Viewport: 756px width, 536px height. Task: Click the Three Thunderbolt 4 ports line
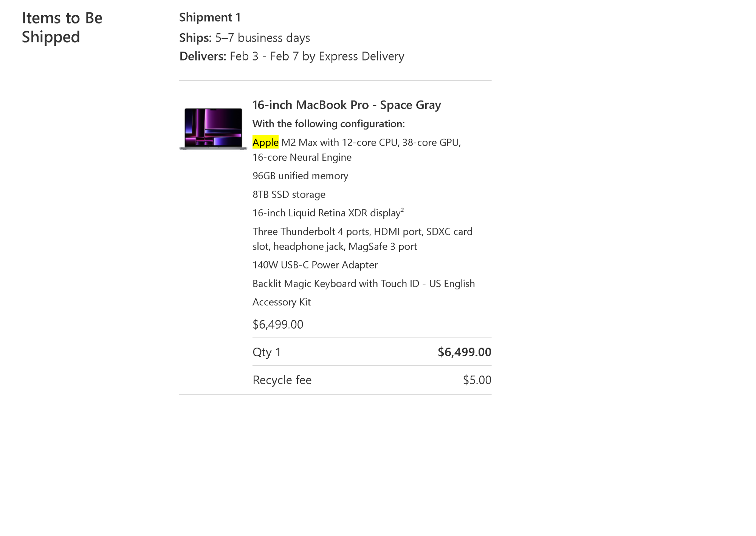coord(363,239)
